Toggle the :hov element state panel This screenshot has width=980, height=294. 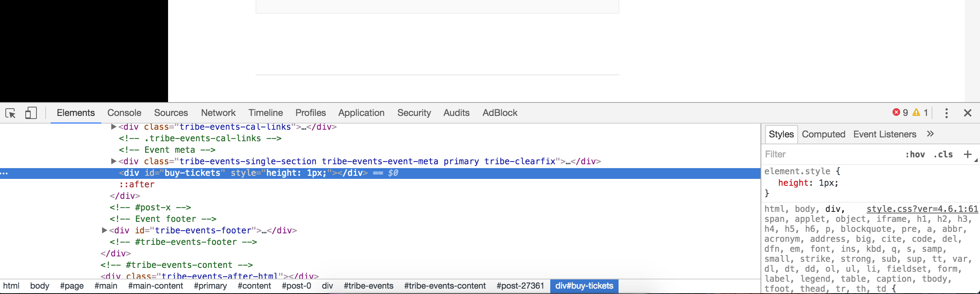tap(915, 154)
